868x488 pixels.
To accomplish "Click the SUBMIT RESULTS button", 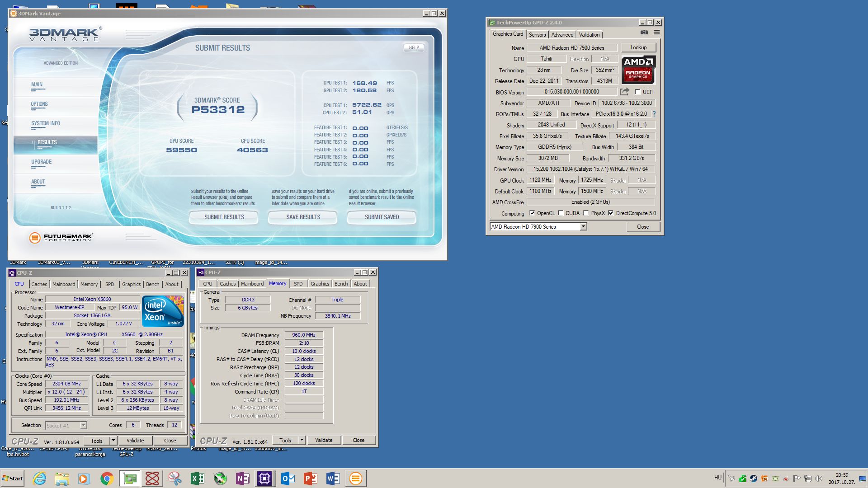I will point(224,217).
